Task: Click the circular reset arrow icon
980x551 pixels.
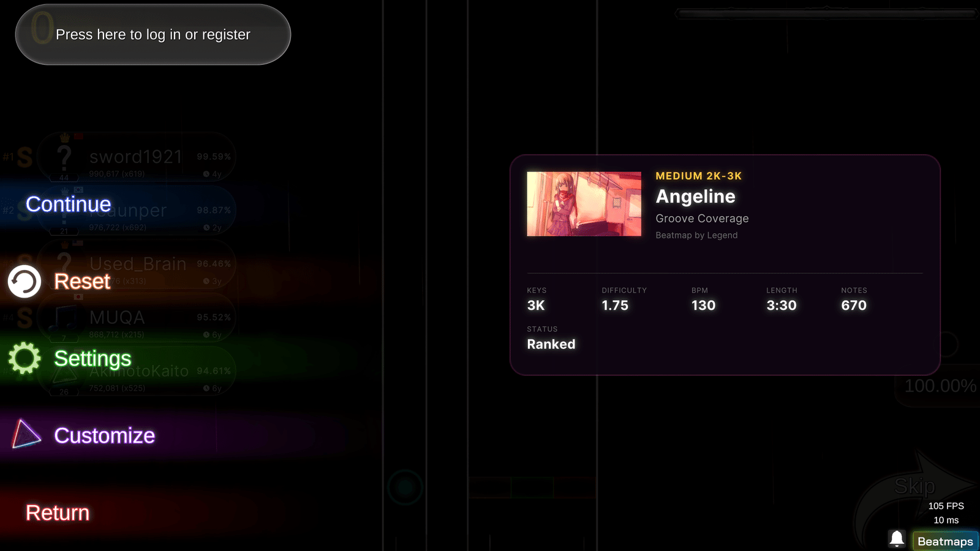Action: point(24,282)
